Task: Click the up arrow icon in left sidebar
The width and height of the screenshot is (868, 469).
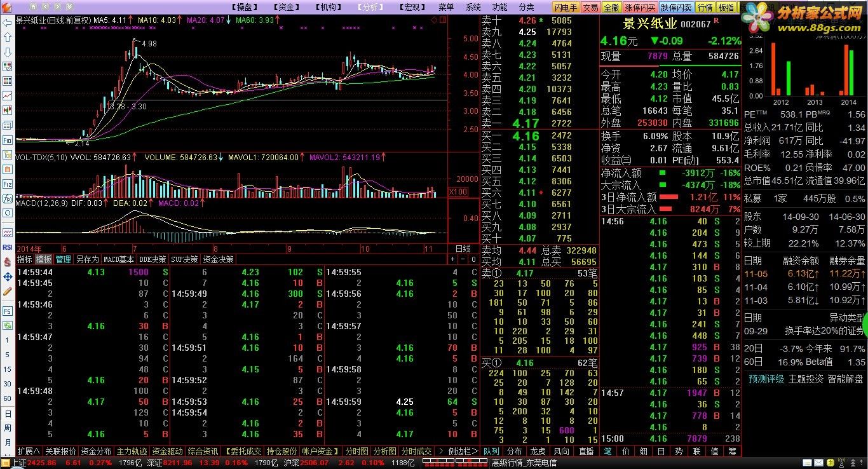Action: coord(7,37)
